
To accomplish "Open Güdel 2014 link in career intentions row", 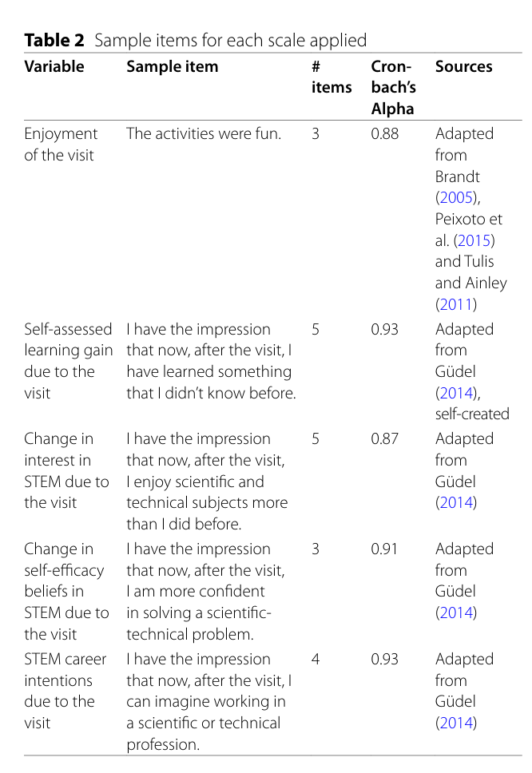I will pos(456,723).
